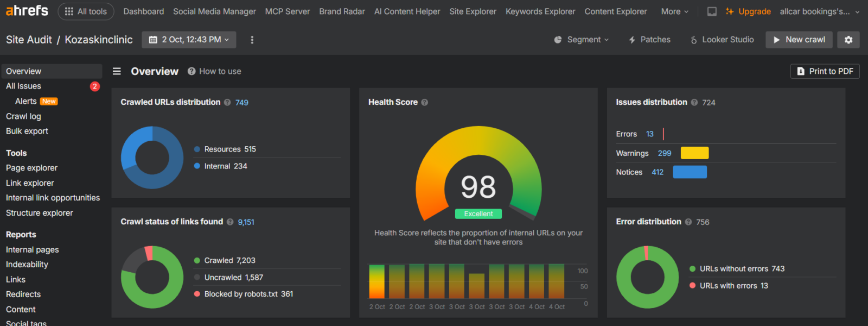This screenshot has width=868, height=326.
Task: Open the monitor display icon in header
Action: point(712,11)
